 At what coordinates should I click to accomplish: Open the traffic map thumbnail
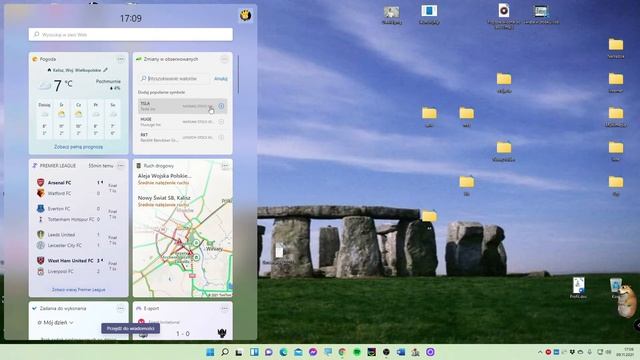183,249
